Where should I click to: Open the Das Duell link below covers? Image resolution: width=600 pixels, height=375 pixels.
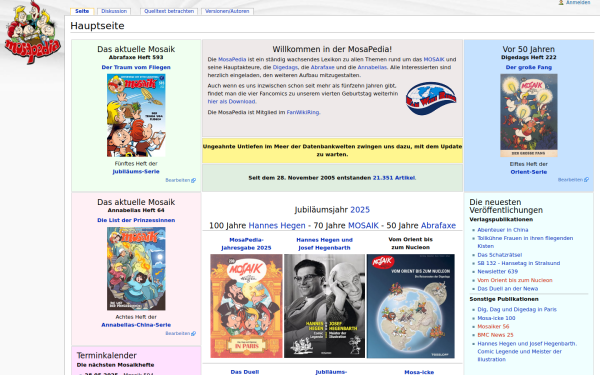pyautogui.click(x=245, y=372)
